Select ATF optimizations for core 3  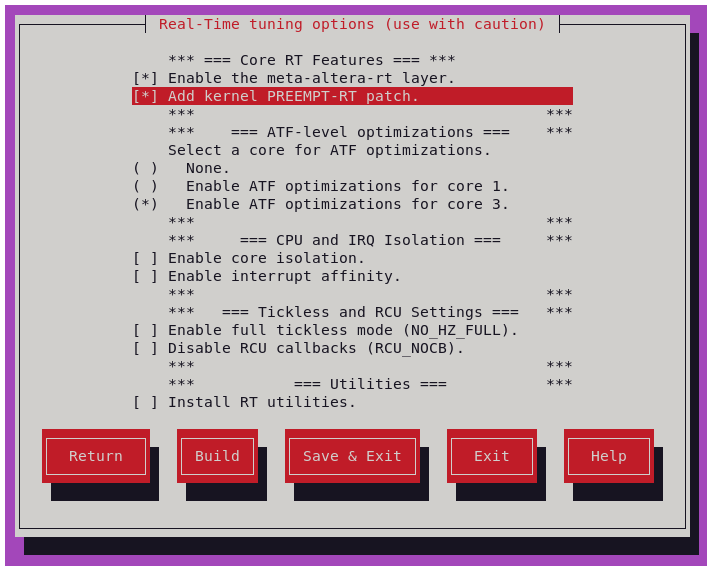pyautogui.click(x=145, y=204)
